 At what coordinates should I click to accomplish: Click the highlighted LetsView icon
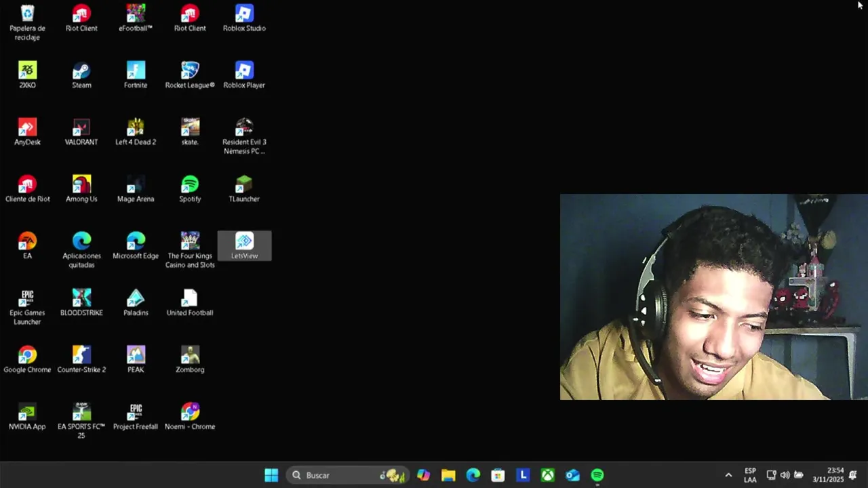tap(244, 246)
